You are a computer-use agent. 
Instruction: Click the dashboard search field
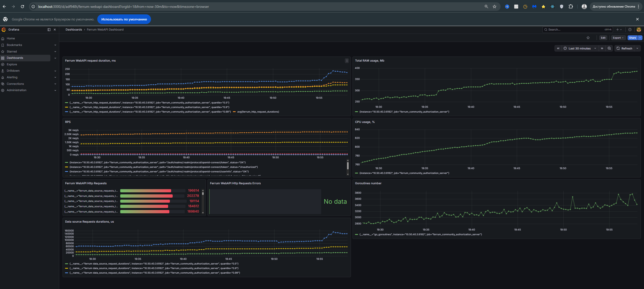(x=577, y=30)
